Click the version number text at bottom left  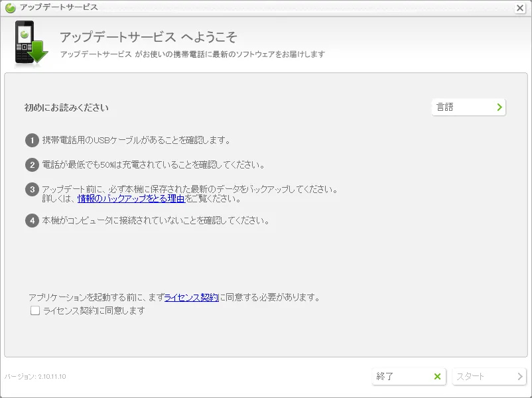pos(35,377)
